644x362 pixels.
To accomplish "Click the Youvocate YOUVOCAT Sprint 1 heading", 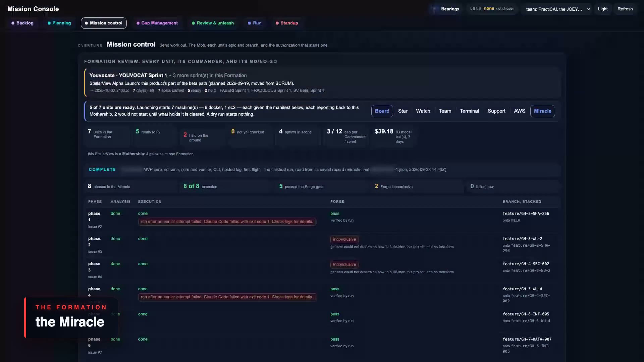I will [x=128, y=75].
